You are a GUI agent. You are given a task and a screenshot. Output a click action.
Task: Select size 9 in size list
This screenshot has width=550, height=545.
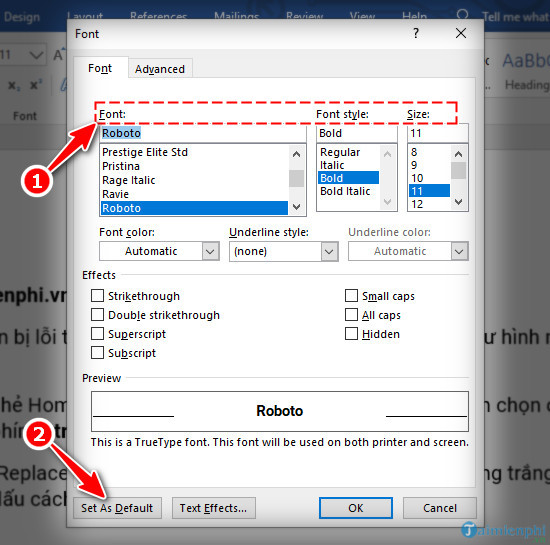pos(429,165)
